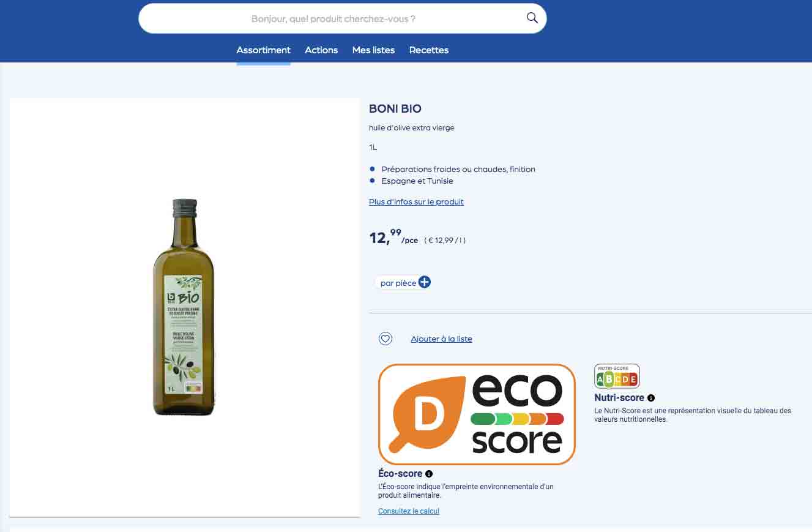Open the Actions menu item

click(321, 50)
